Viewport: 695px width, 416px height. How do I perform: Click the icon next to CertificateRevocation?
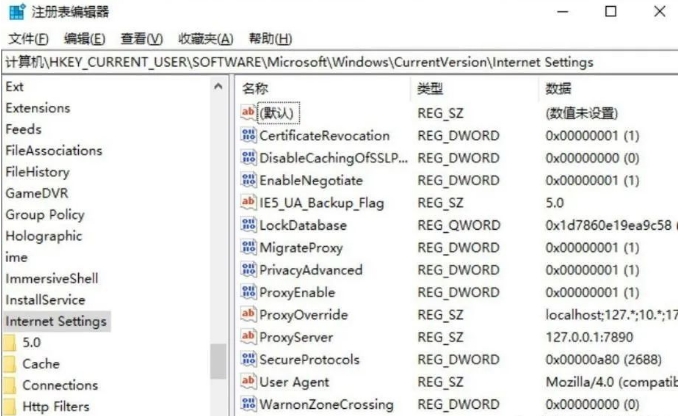click(x=249, y=135)
